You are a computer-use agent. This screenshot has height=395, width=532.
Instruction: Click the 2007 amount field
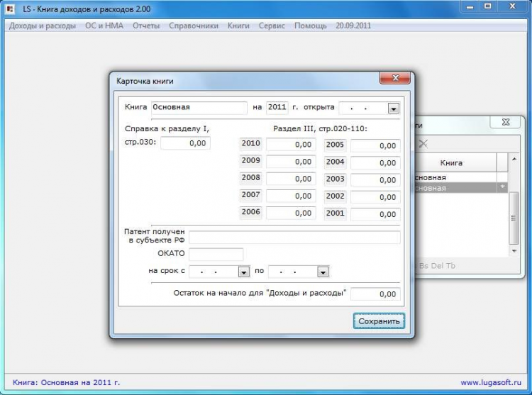click(x=291, y=196)
